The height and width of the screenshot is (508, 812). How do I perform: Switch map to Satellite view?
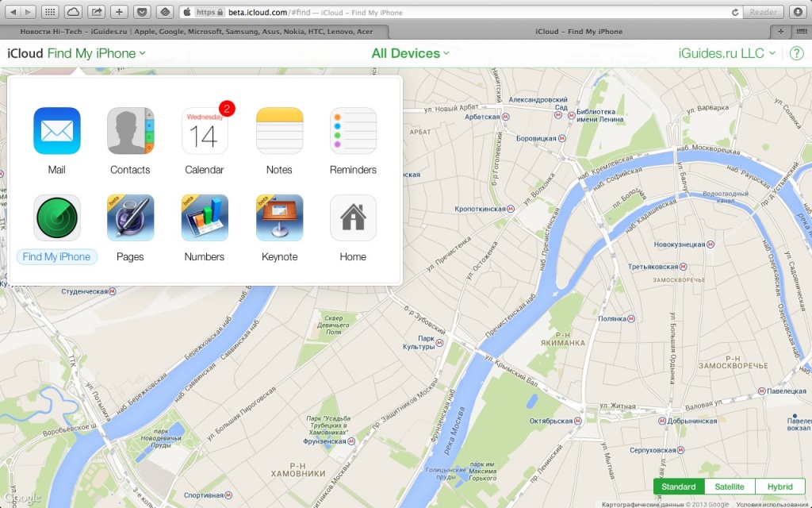coord(730,487)
